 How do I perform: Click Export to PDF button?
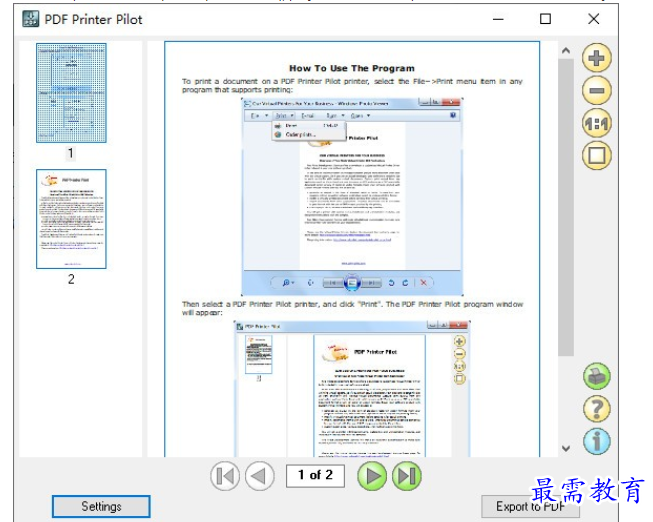(530, 507)
